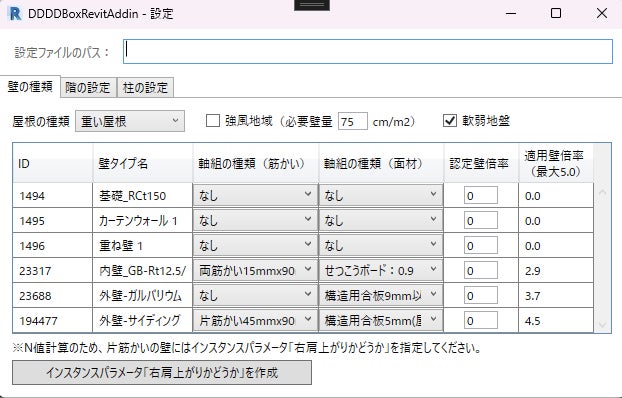Click 認定壁倍率 field in row 23317
622x398 pixels.
pyautogui.click(x=481, y=270)
